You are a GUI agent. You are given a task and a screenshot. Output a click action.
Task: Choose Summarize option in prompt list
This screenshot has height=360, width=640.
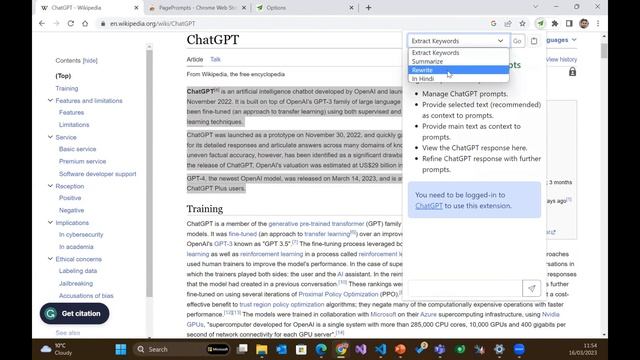click(458, 61)
